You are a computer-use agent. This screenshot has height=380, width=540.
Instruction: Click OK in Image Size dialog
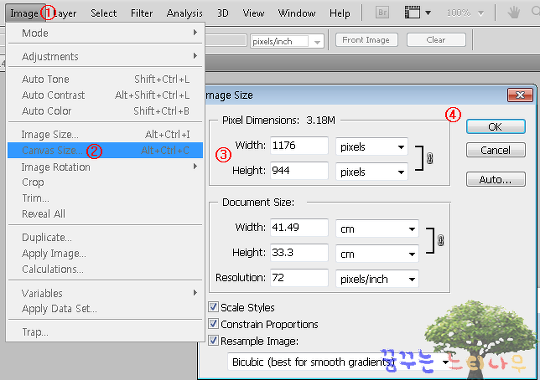pos(496,126)
